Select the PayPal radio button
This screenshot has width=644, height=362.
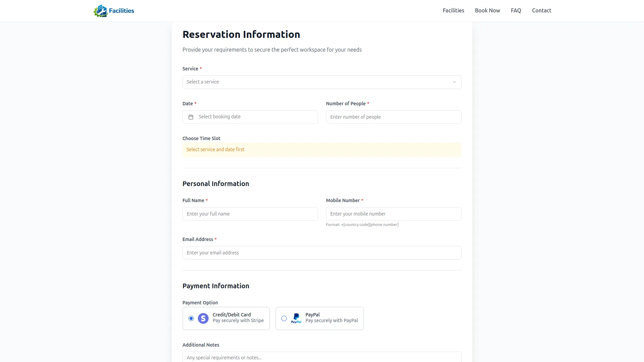point(284,318)
